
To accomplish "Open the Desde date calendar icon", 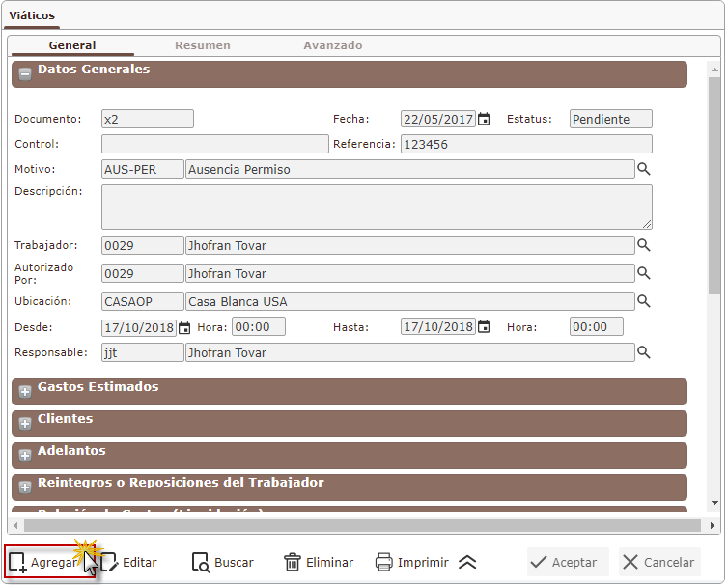I will coord(184,327).
